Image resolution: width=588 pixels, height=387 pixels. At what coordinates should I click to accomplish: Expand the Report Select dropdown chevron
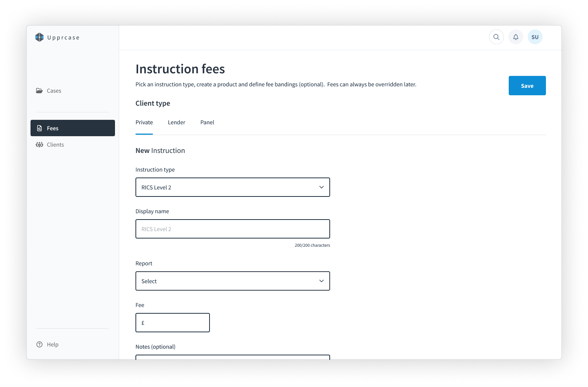322,281
